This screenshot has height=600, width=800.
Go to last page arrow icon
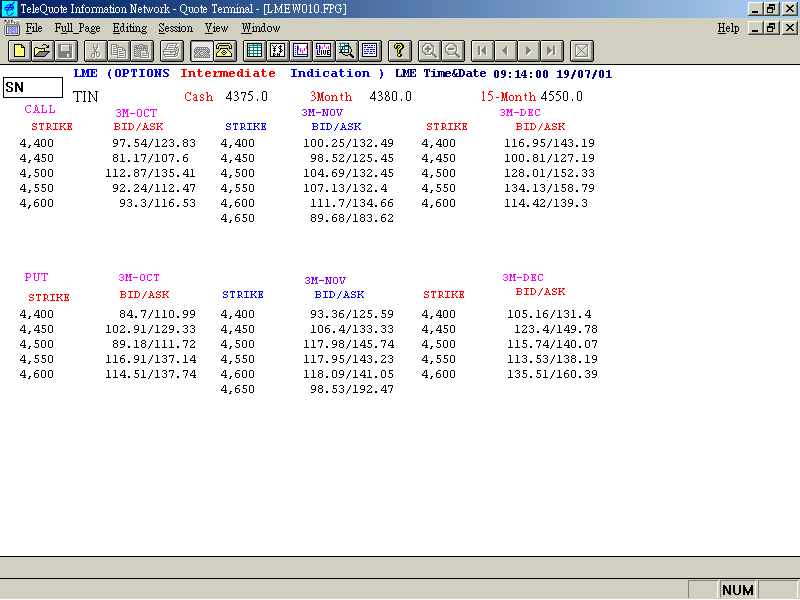pyautogui.click(x=552, y=51)
